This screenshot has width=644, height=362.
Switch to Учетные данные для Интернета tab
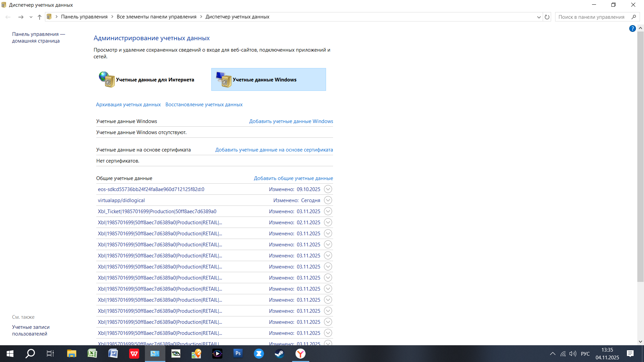[147, 79]
